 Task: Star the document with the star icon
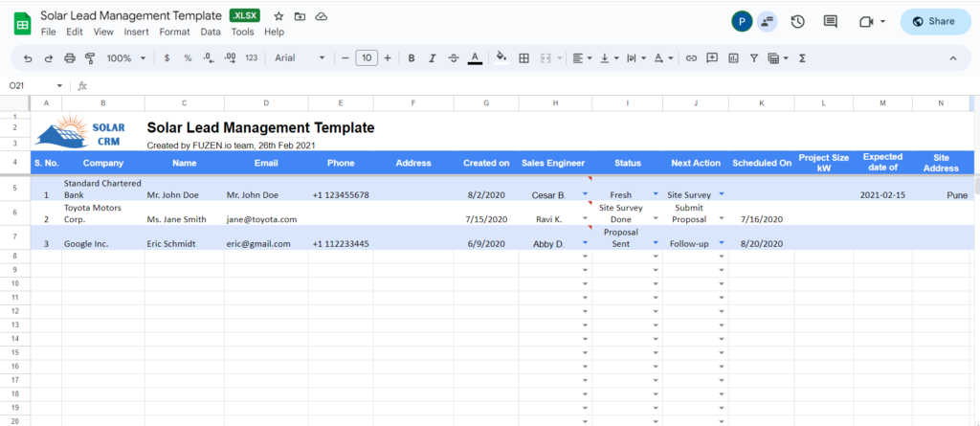(x=278, y=16)
